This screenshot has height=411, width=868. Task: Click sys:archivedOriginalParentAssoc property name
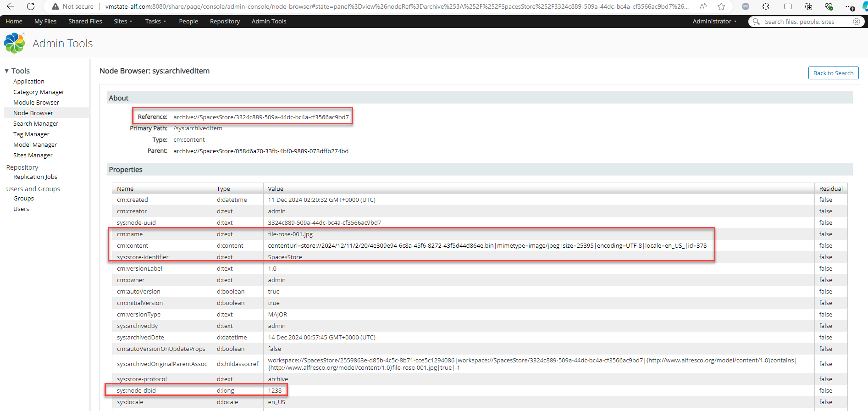click(162, 364)
